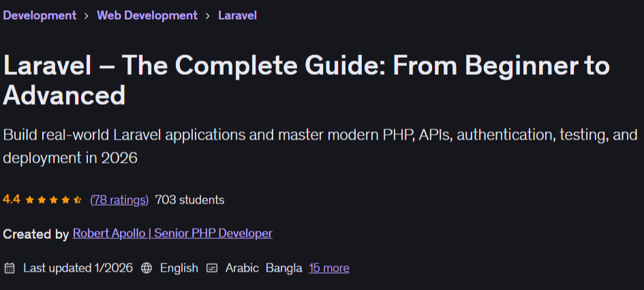Click the Arabic subtitle language
The height and width of the screenshot is (290, 644).
pyautogui.click(x=242, y=268)
